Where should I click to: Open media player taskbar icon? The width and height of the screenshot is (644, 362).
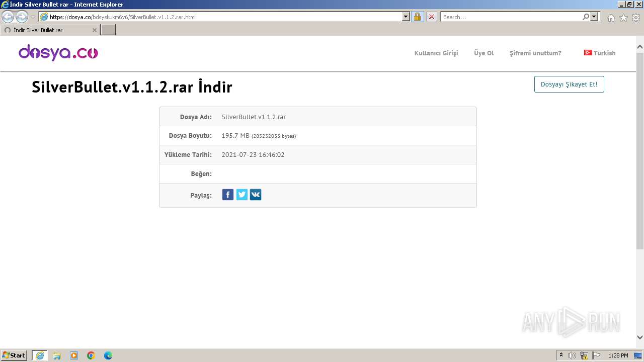(x=74, y=355)
